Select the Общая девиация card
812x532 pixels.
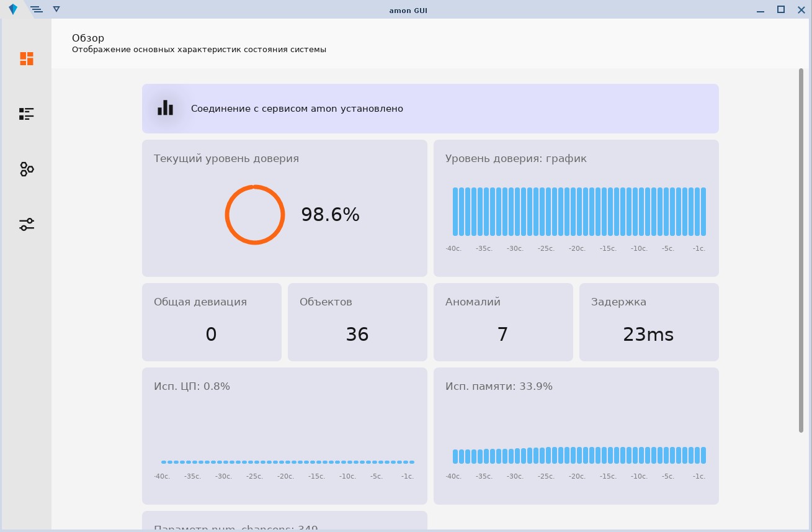tap(212, 322)
